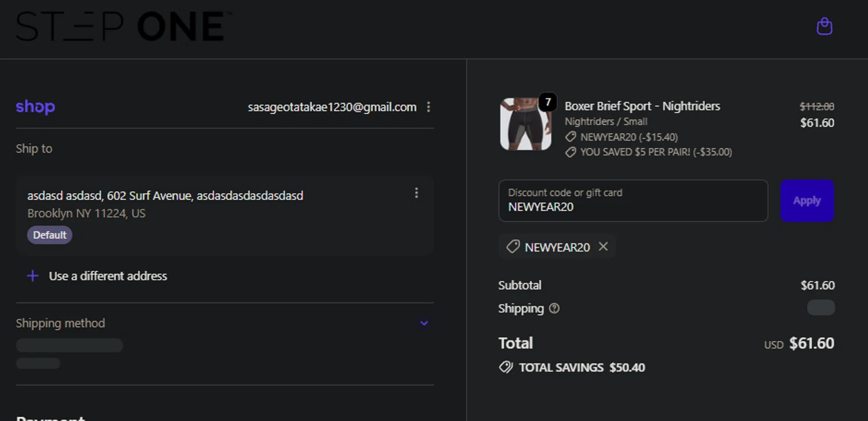The image size is (868, 421).
Task: Open the shopping bag cart icon
Action: click(x=824, y=27)
